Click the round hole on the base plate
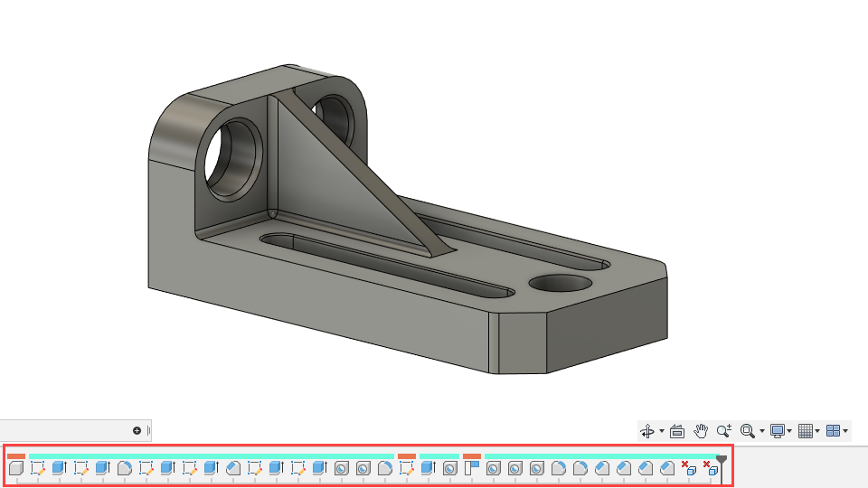The height and width of the screenshot is (488, 868). coord(561,283)
